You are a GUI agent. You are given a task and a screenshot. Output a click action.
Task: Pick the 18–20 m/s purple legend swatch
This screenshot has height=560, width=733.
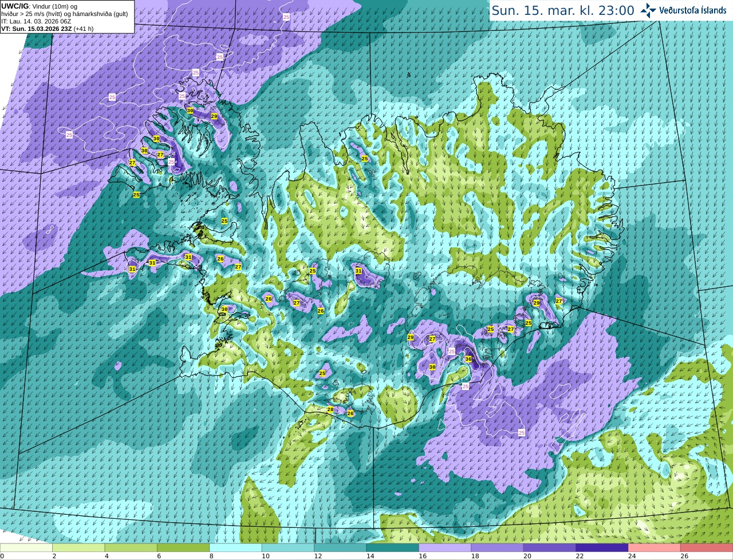click(x=498, y=548)
